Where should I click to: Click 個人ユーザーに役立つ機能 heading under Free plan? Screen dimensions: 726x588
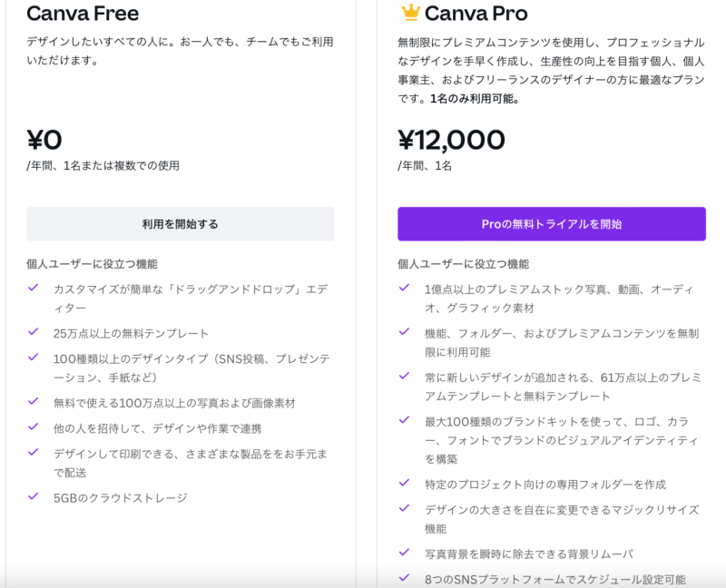point(92,264)
